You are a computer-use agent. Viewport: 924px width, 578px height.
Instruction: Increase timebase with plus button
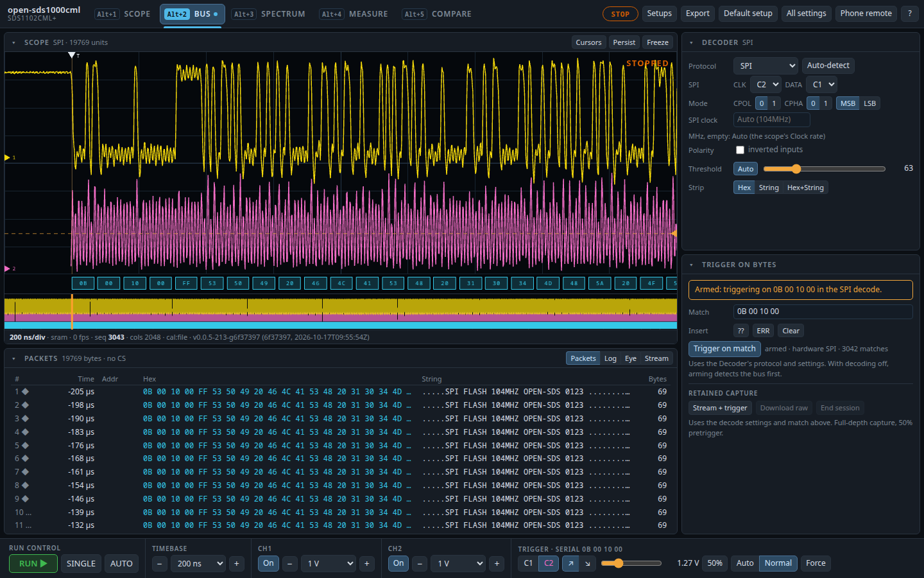point(237,563)
